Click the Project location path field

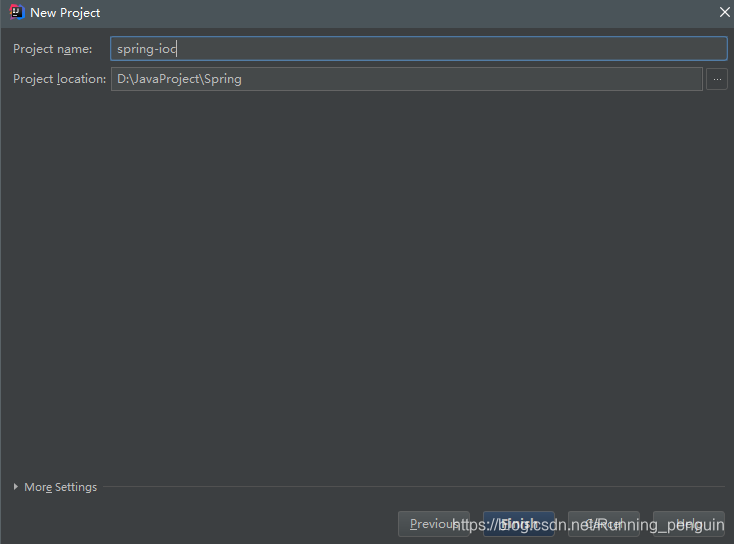(406, 79)
